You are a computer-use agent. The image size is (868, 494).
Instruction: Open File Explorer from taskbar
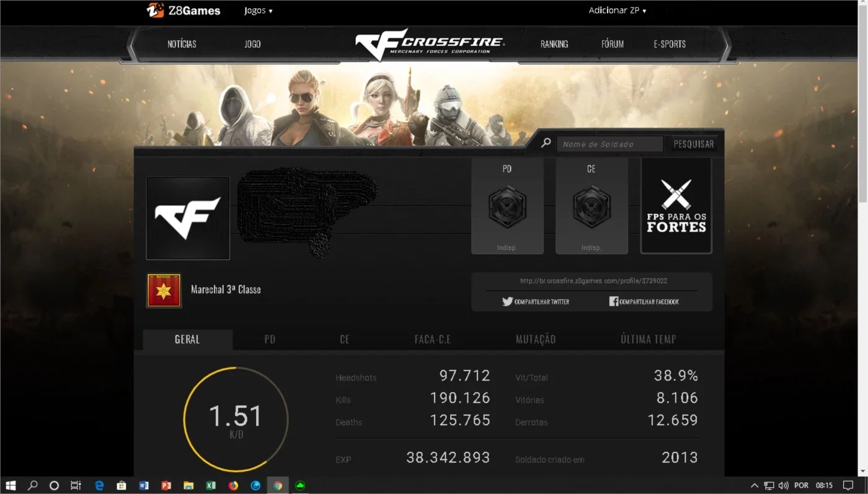(188, 485)
